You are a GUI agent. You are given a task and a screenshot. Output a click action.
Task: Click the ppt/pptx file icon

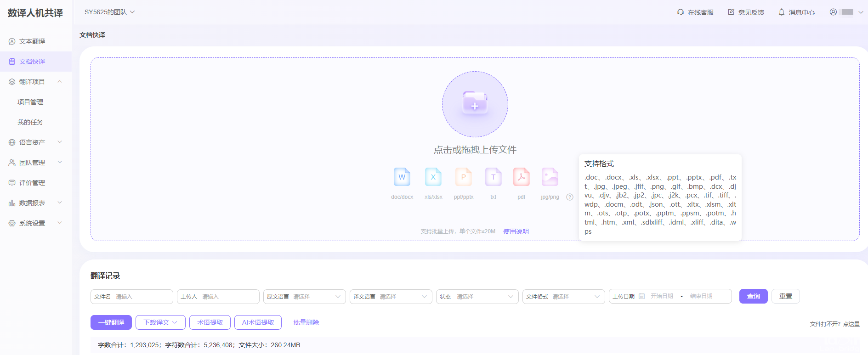point(463,177)
